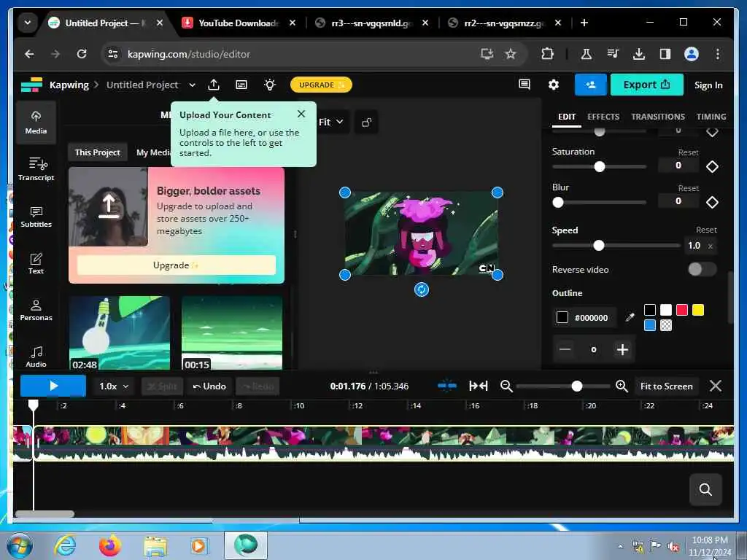Open the Fit canvas zoom dropdown
The image size is (747, 560).
point(331,122)
